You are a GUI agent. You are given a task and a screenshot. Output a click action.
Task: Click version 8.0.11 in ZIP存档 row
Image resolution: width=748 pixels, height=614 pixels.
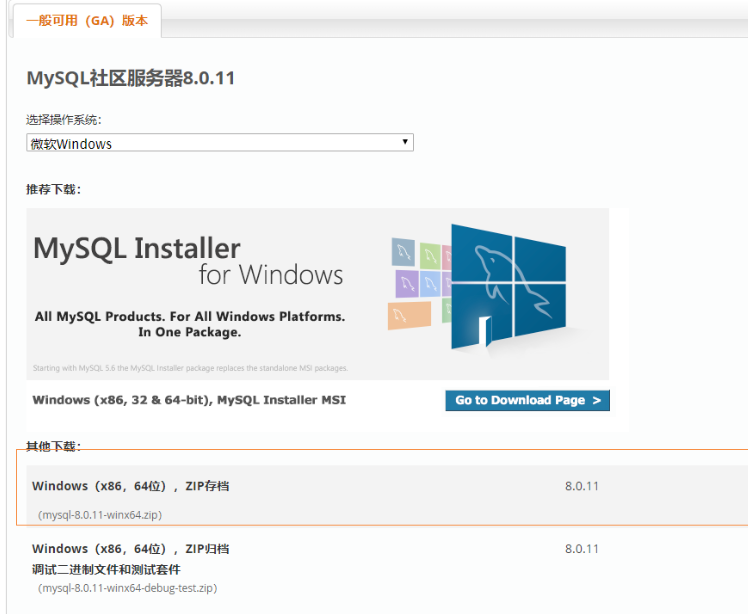pyautogui.click(x=582, y=486)
